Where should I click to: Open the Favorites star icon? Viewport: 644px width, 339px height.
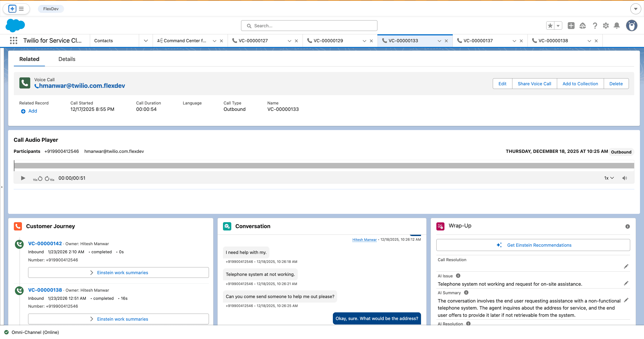tap(550, 26)
